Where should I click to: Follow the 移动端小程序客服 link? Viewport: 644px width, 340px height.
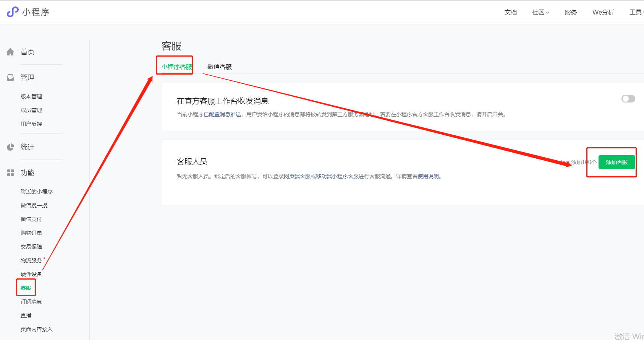[337, 176]
